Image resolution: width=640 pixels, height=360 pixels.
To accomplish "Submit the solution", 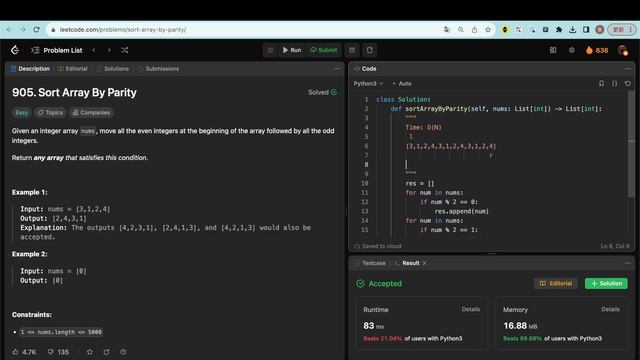I will (323, 50).
